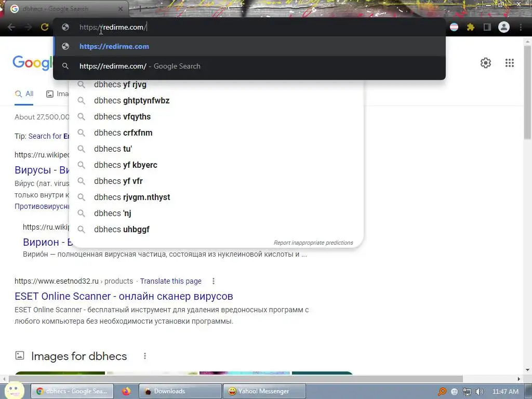Open the Google apps grid
Screen dimensions: 532x399
click(x=509, y=63)
